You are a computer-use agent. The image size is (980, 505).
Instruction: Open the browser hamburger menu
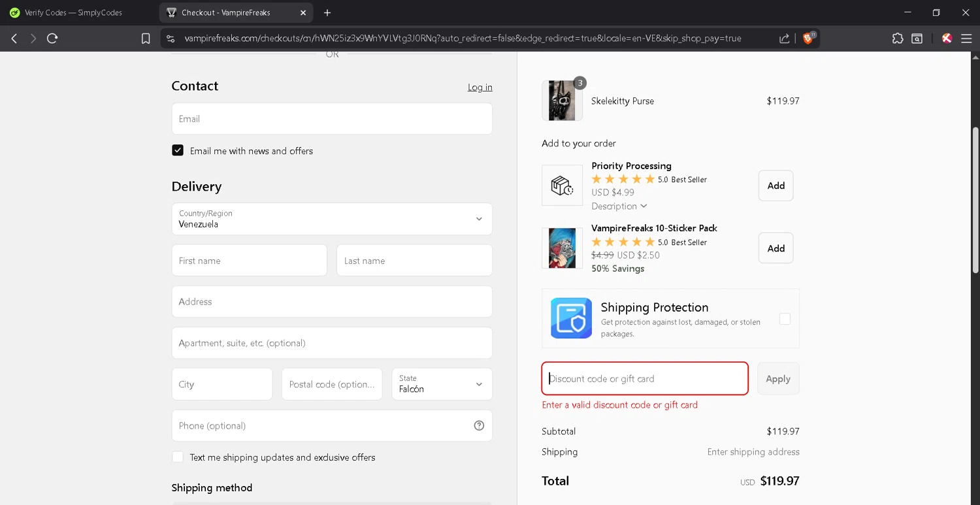tap(966, 39)
